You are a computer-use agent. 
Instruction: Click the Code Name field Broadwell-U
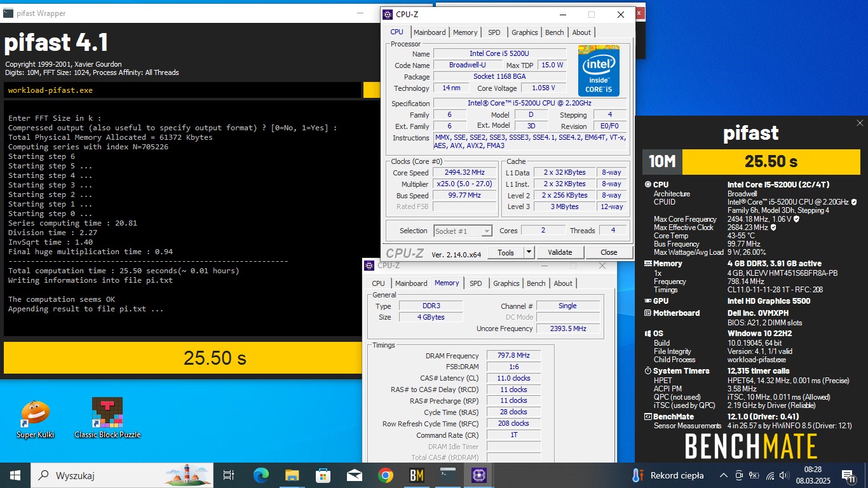pyautogui.click(x=467, y=65)
